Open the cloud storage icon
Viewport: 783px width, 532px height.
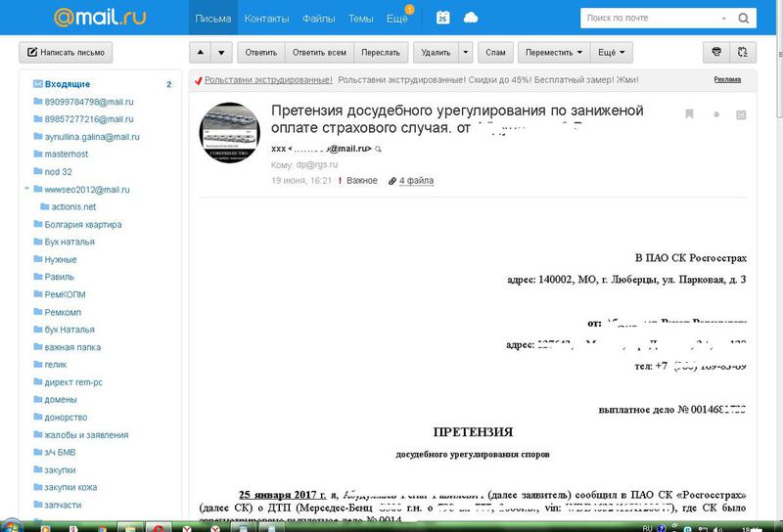pyautogui.click(x=471, y=18)
